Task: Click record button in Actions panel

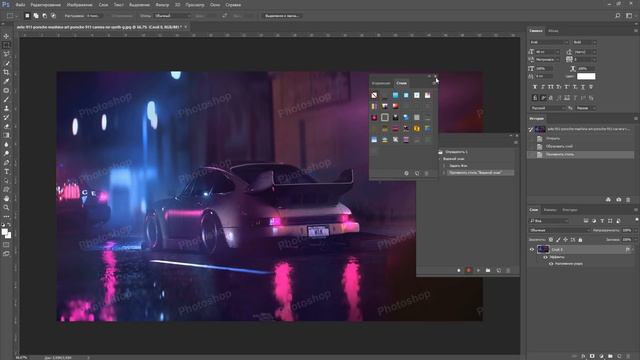Action: click(x=469, y=270)
